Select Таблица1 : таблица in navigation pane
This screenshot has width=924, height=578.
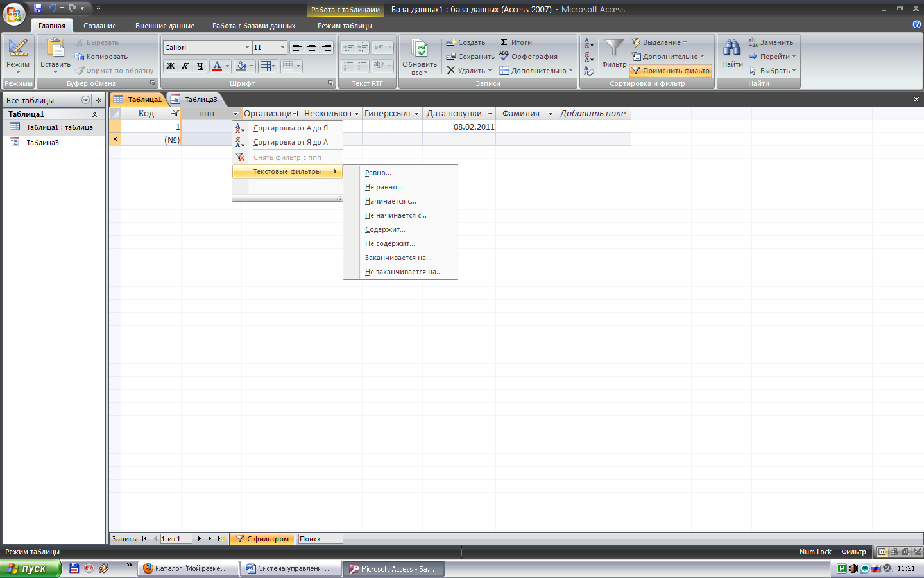[54, 127]
